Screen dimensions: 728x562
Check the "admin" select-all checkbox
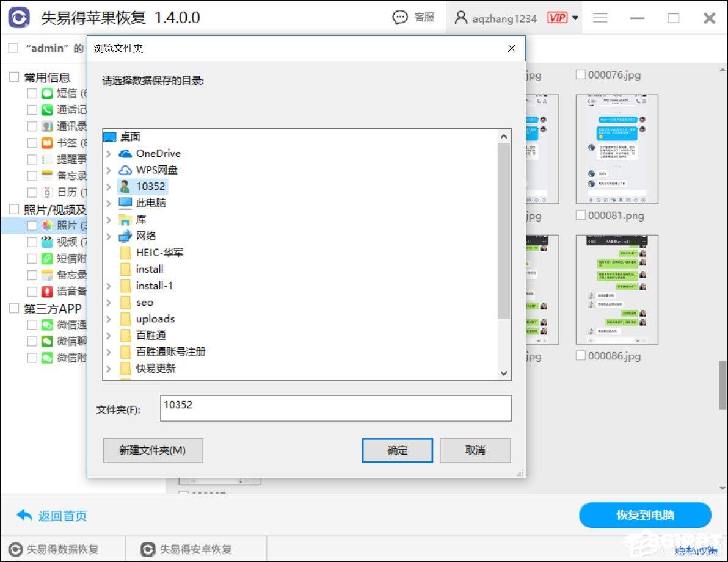point(13,48)
